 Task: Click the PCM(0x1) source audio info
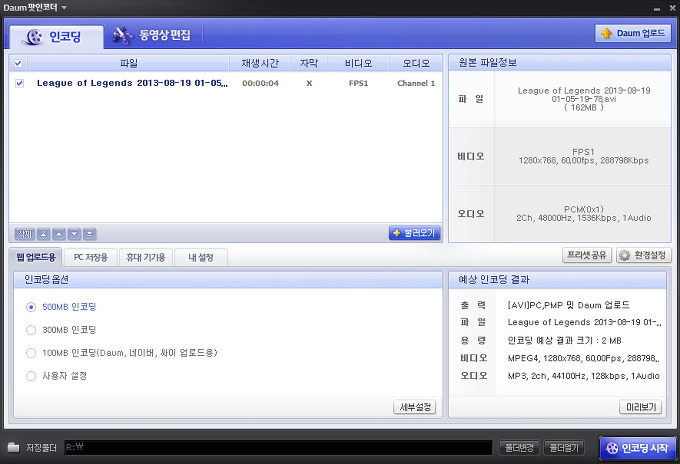click(x=584, y=209)
